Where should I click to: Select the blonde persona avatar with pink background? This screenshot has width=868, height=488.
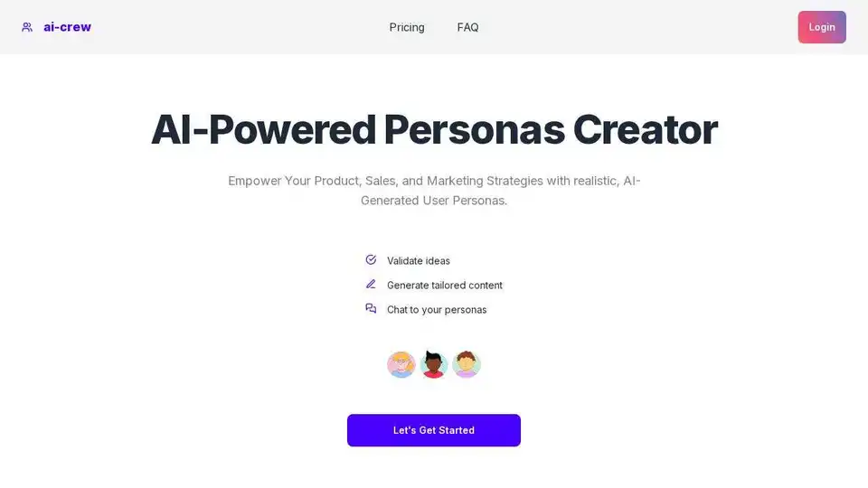coord(401,364)
